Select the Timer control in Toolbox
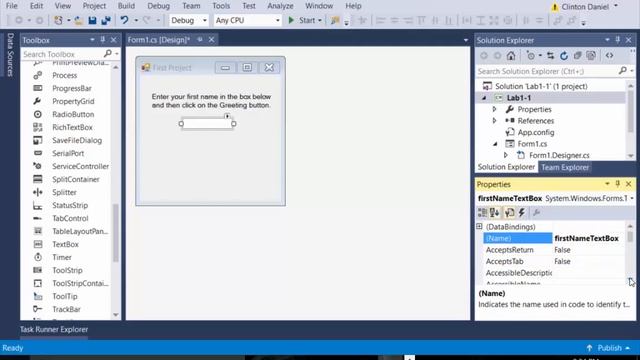Image resolution: width=640 pixels, height=360 pixels. [62, 257]
